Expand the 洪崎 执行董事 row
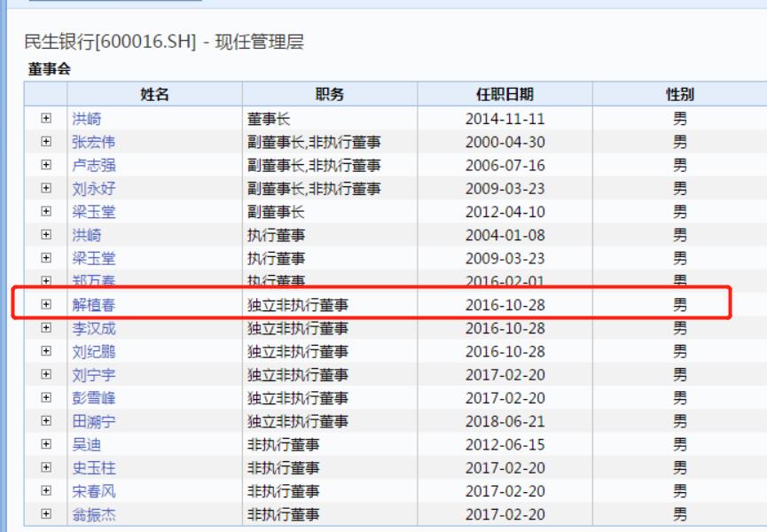Screen dimensions: 767x532 46,235
